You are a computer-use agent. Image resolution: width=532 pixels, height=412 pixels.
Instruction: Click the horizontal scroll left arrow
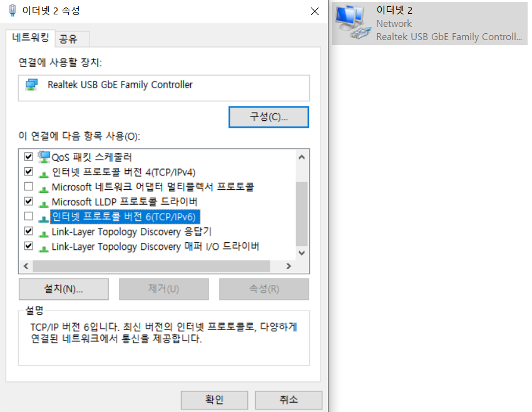click(26, 266)
